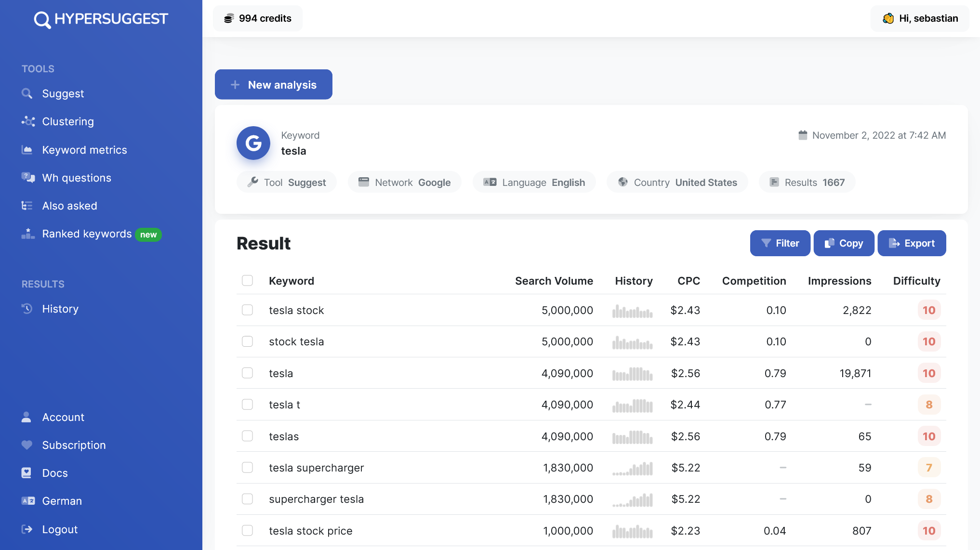
Task: Select Keyword metrics tool
Action: point(84,149)
